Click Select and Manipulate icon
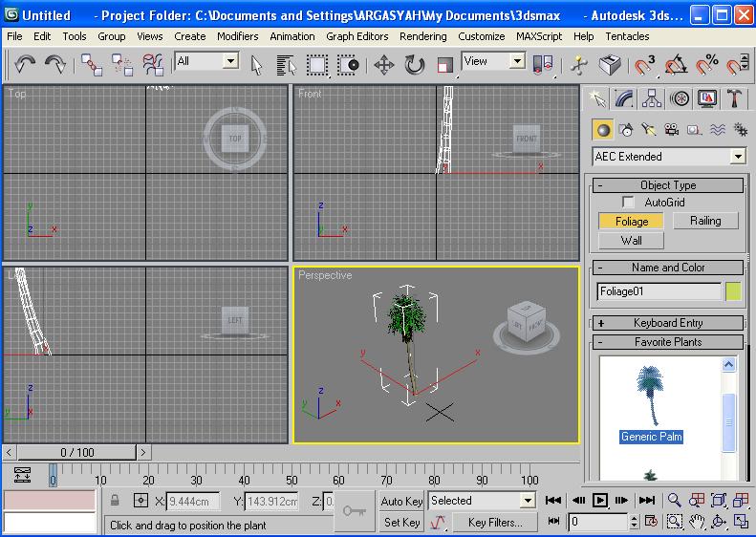This screenshot has width=756, height=537. pos(578,65)
